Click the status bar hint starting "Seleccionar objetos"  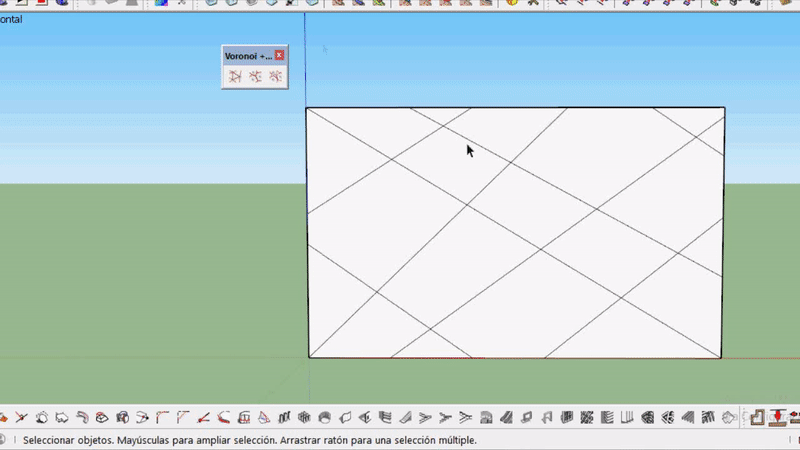[x=250, y=440]
